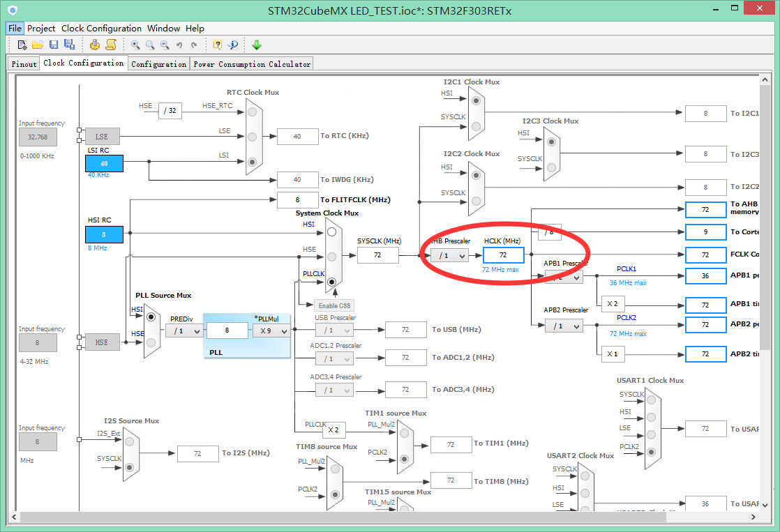Screen dimensions: 780x532
Task: Click the SYSCLK (MHz) 72 value box
Action: (x=377, y=255)
